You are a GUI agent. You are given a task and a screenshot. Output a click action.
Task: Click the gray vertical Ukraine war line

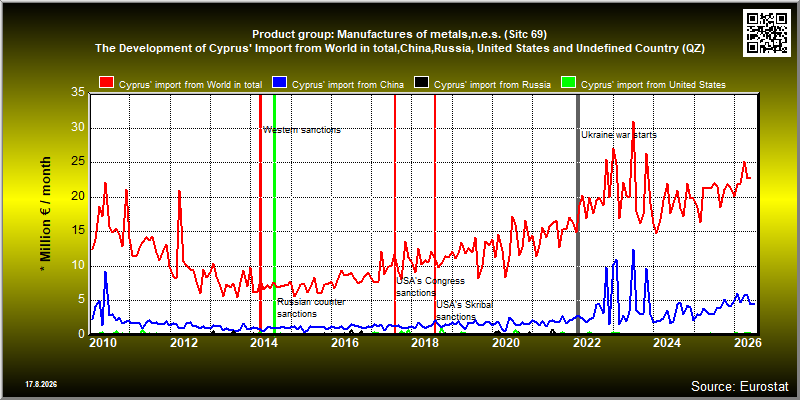tap(578, 213)
